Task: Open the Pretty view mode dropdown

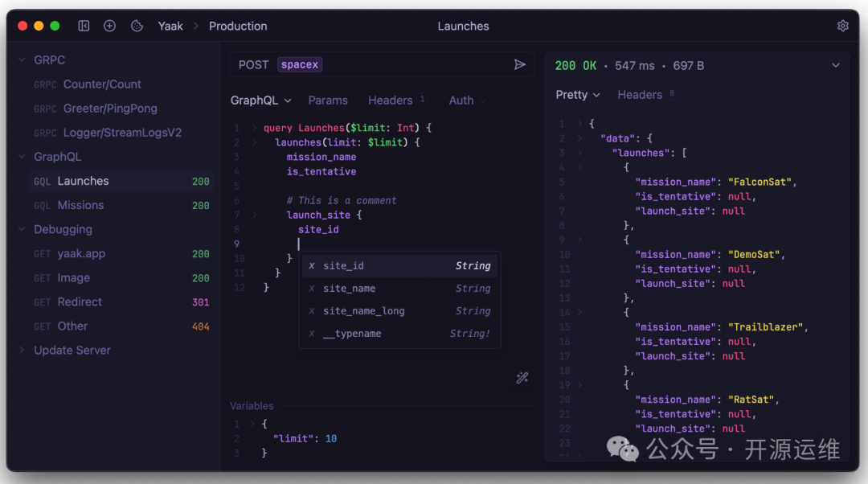Action: pos(578,95)
